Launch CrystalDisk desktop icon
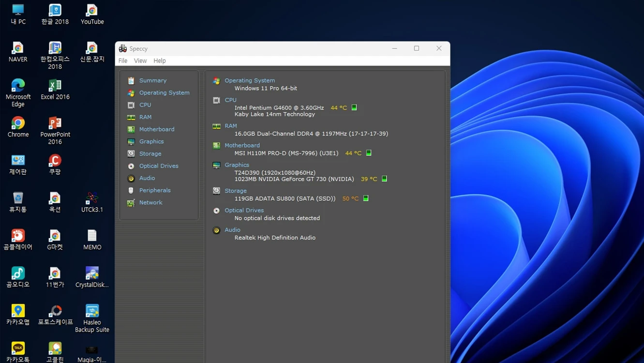 pyautogui.click(x=92, y=277)
